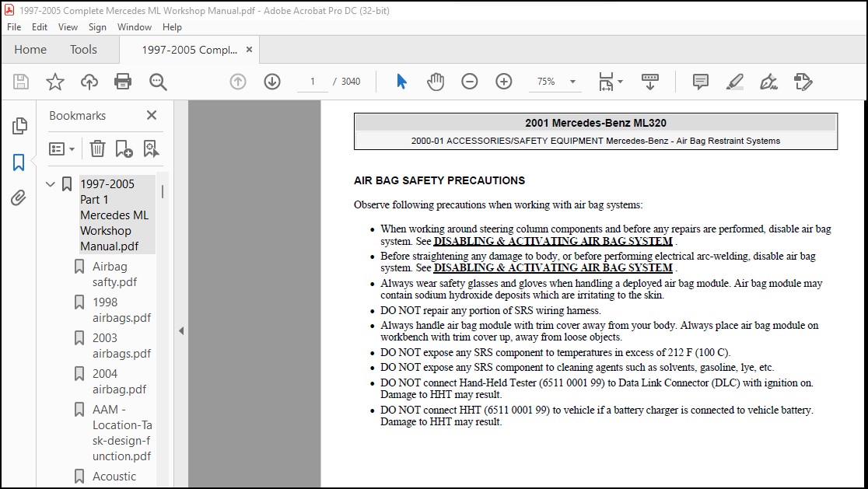Open the Edit menu
The height and width of the screenshot is (489, 868).
(x=40, y=27)
